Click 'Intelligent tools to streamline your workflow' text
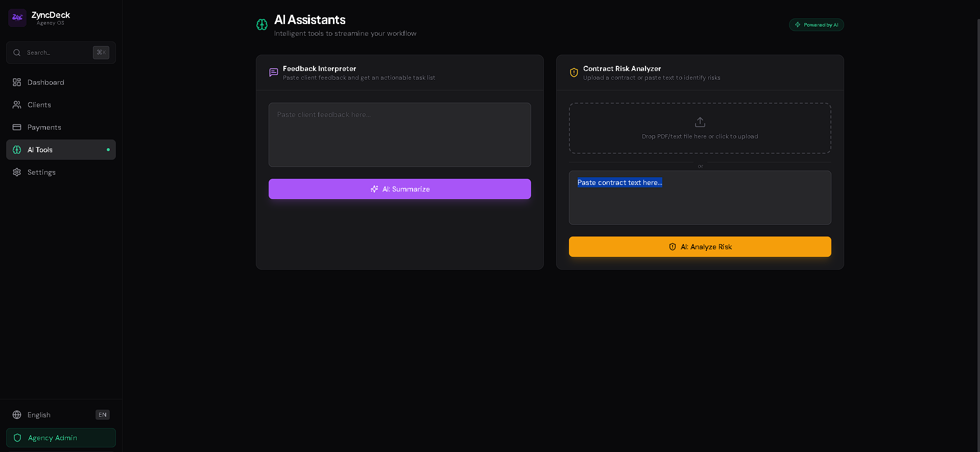980x452 pixels. pyautogui.click(x=345, y=34)
